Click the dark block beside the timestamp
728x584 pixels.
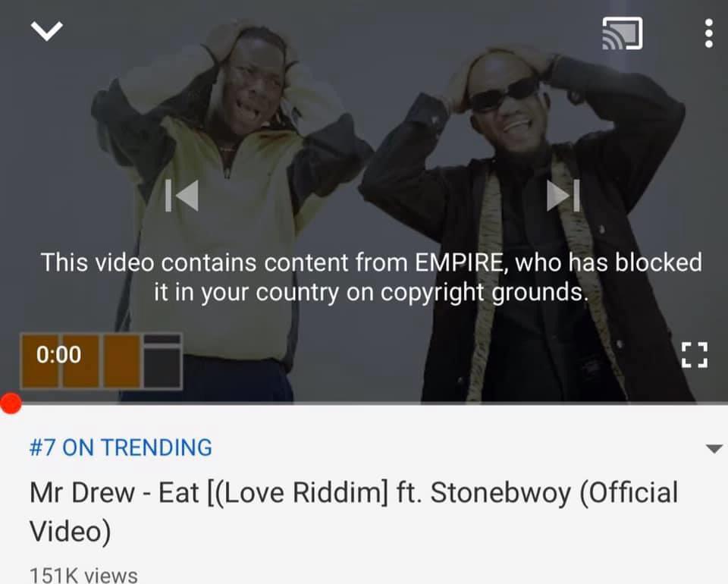coord(162,361)
